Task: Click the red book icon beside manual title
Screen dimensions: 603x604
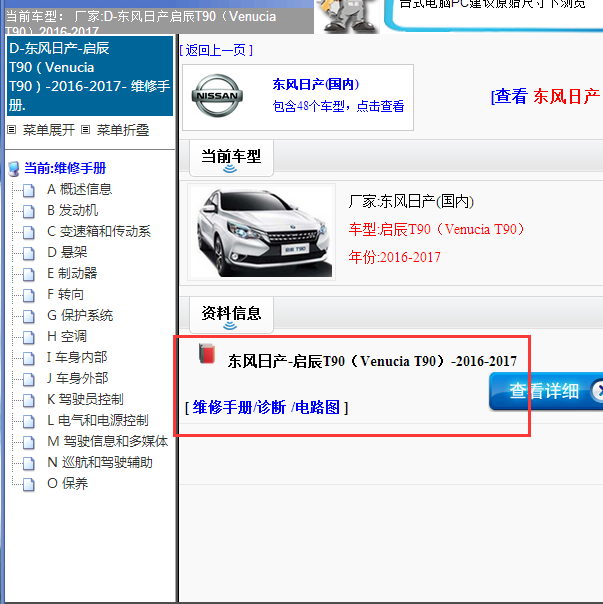Action: (207, 353)
